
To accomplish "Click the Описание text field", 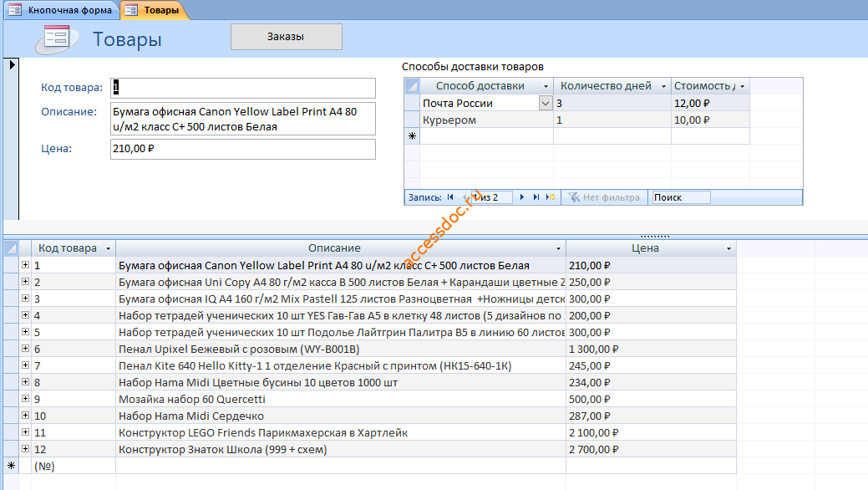I will click(x=243, y=119).
